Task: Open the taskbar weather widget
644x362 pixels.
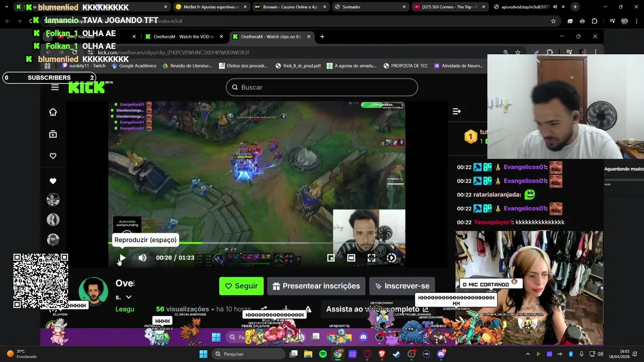Action: tap(23, 354)
